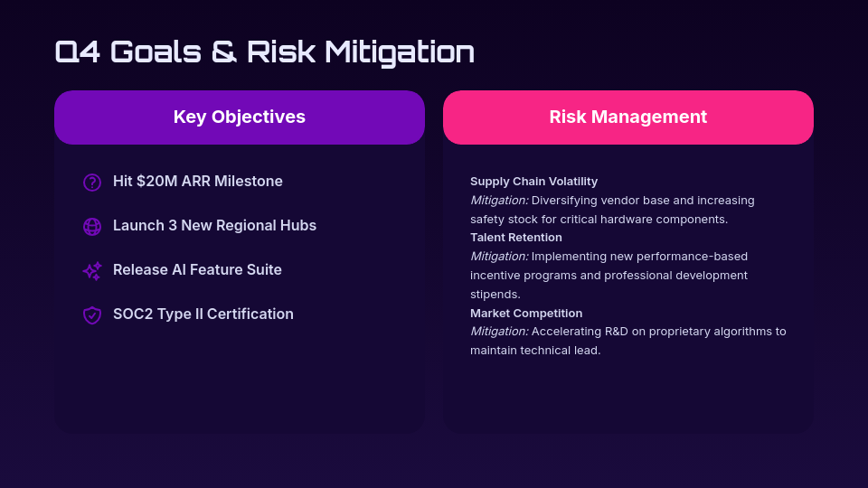Click the question mark icon beside ARR milestone
This screenshot has width=868, height=488.
92,182
